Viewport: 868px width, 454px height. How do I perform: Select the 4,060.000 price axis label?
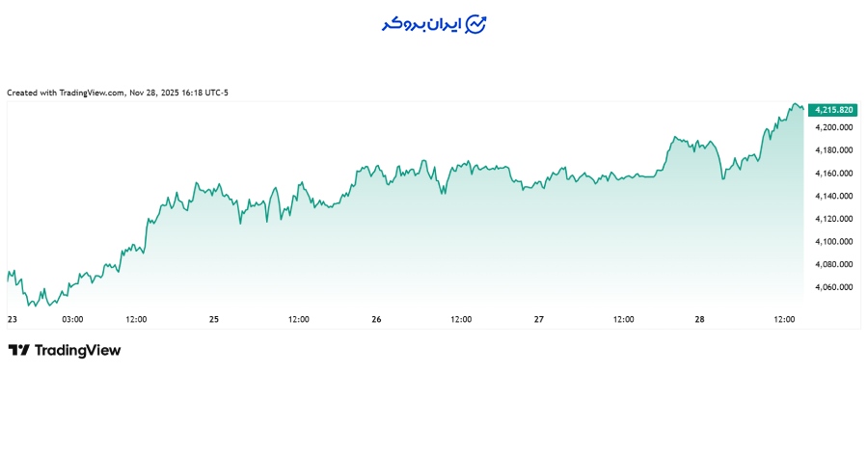834,287
